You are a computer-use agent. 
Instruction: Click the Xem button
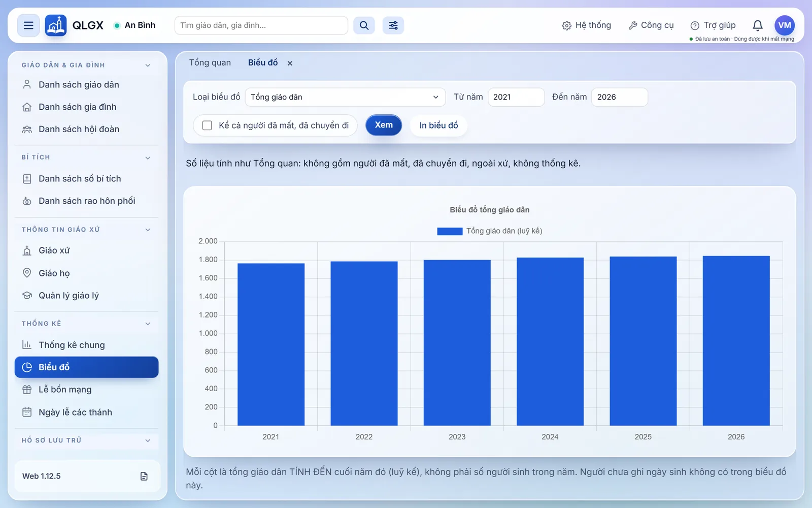tap(384, 125)
